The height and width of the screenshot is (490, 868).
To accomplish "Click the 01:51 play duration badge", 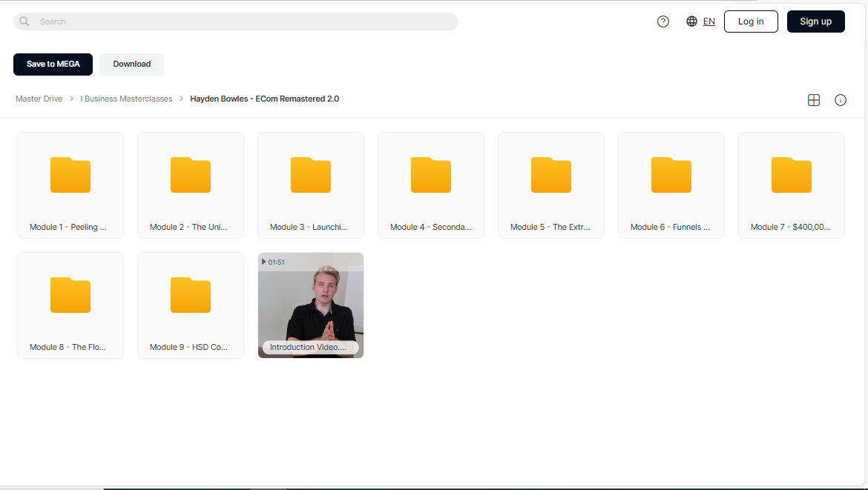I will click(273, 262).
